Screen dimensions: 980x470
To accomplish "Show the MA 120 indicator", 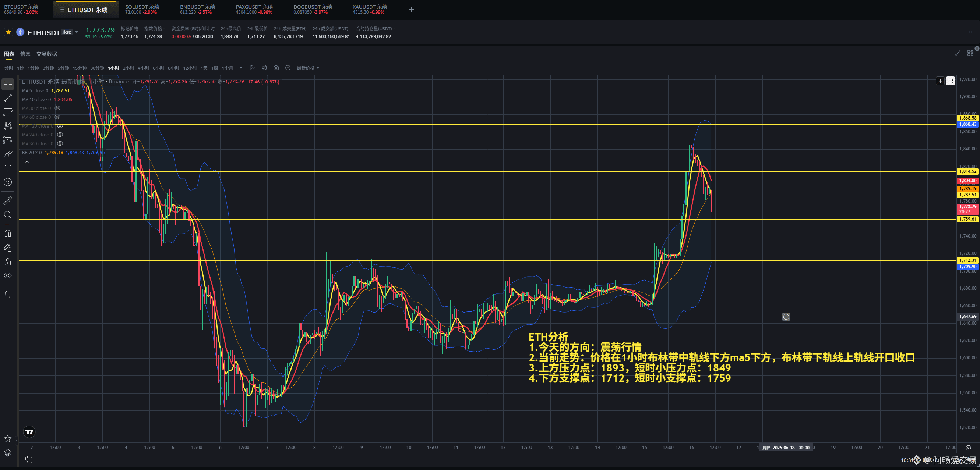I will tap(60, 126).
